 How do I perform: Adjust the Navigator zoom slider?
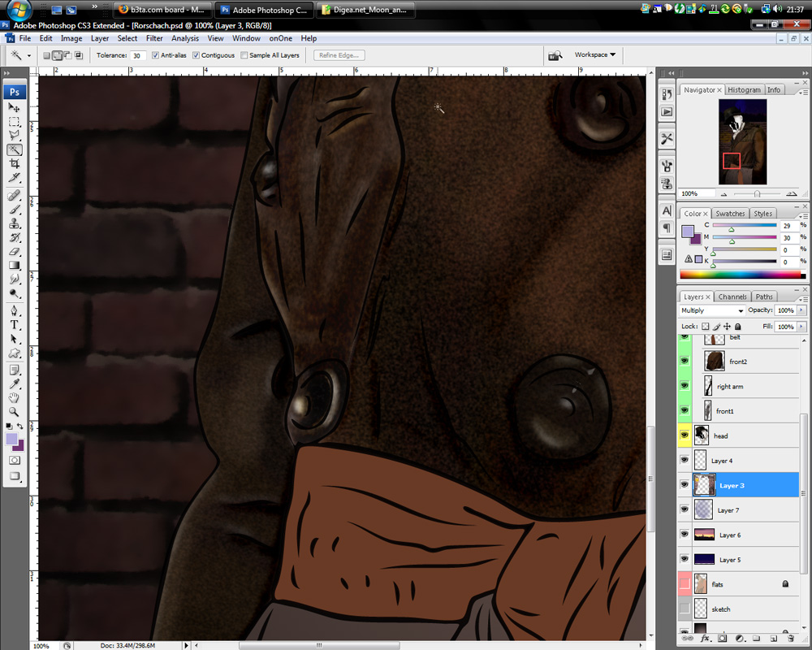click(x=757, y=194)
